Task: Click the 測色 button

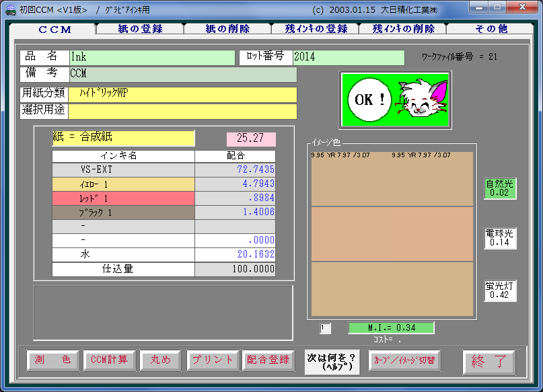Action: click(x=52, y=360)
